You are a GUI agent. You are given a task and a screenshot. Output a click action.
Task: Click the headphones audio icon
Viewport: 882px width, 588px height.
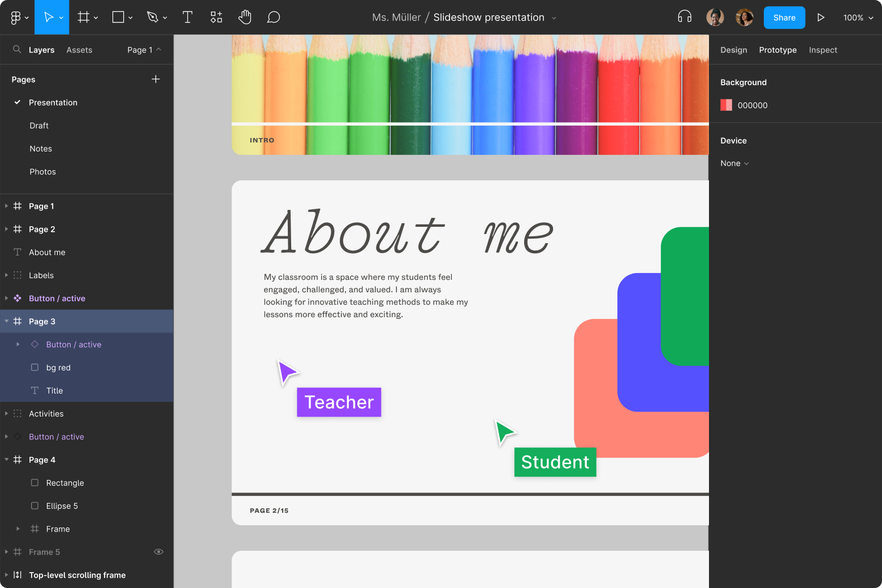(x=684, y=17)
